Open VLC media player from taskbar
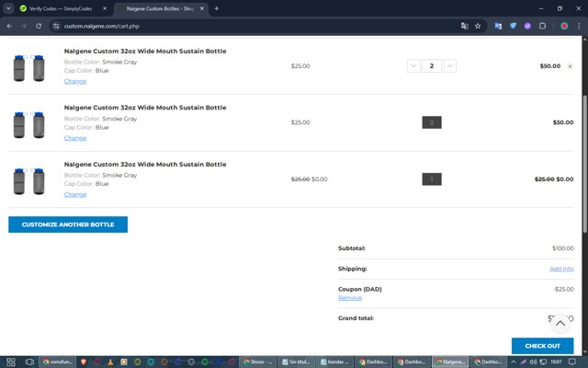 [110, 362]
